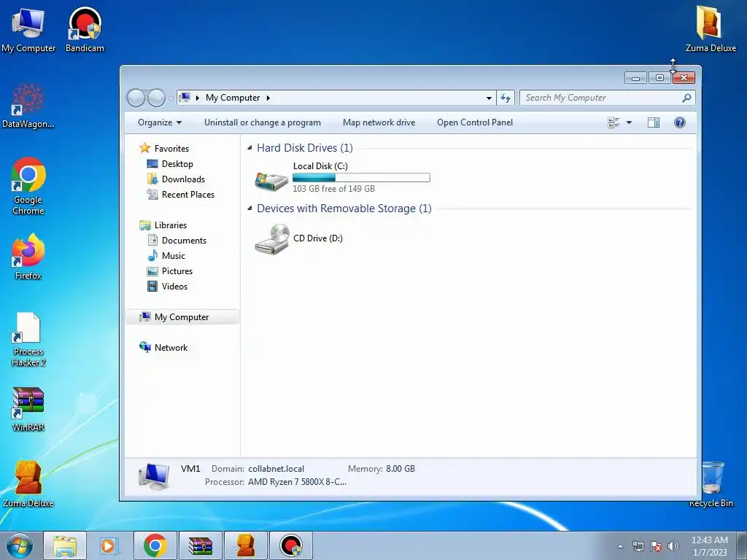The image size is (747, 560).
Task: Click the arrow after My Computer in breadcrumb
Action: 268,98
